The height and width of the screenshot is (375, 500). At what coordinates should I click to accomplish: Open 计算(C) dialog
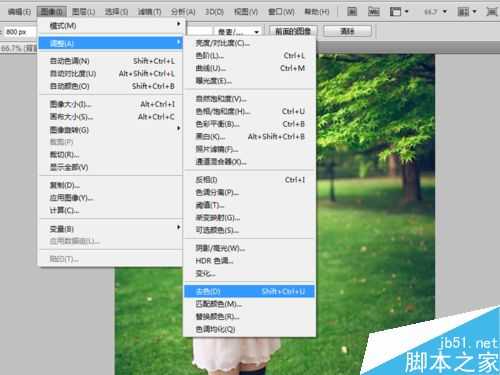click(x=110, y=210)
